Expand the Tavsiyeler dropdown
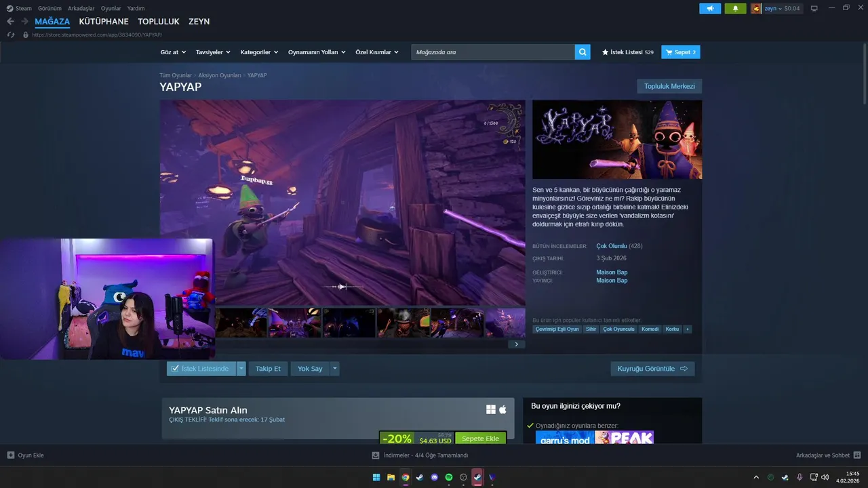The height and width of the screenshot is (488, 868). click(213, 52)
